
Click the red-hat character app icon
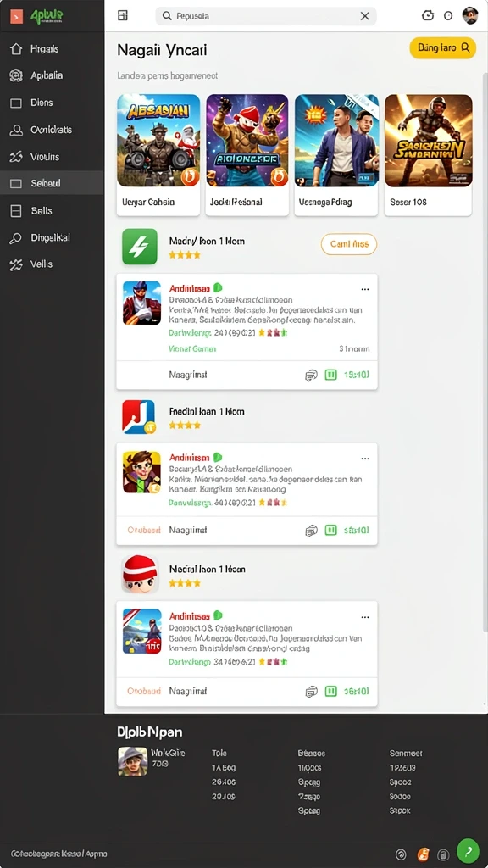tap(140, 575)
